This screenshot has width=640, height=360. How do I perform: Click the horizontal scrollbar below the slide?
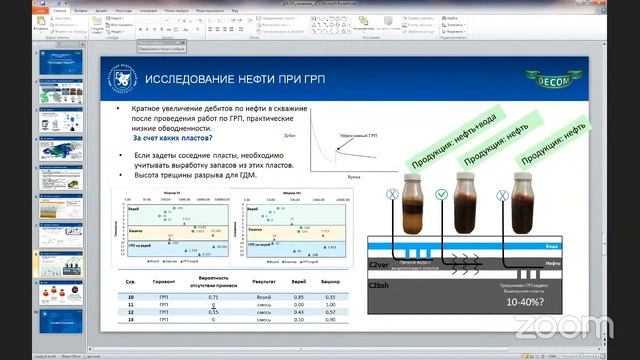tap(345, 349)
